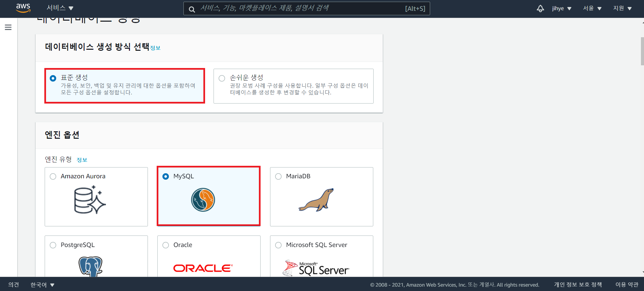The width and height of the screenshot is (644, 291).
Task: Open the 서비스 services menu
Action: coord(60,8)
